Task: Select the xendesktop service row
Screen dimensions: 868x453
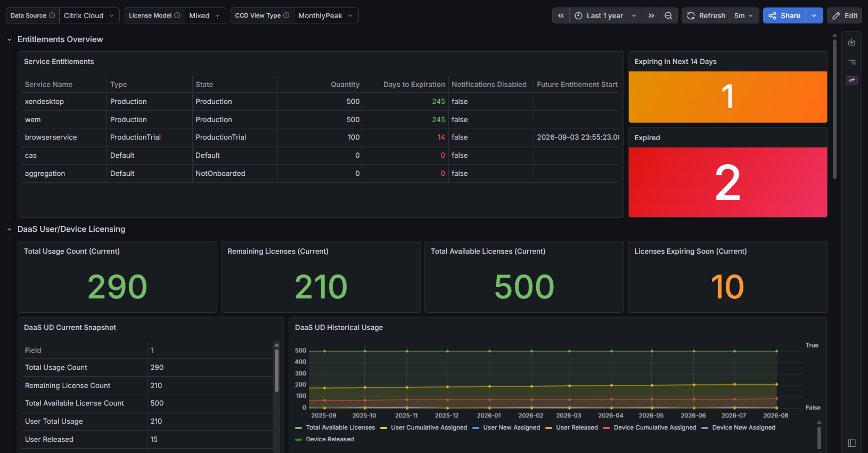Action: coord(321,101)
